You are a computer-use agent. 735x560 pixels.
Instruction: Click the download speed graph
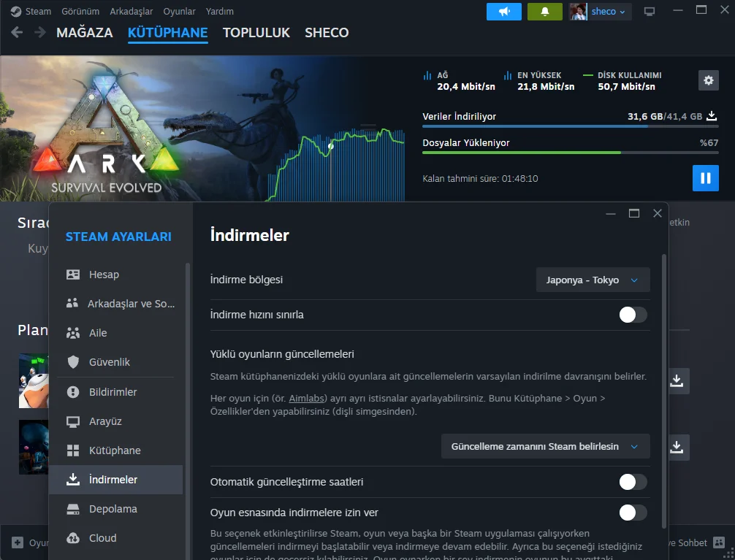[335, 164]
